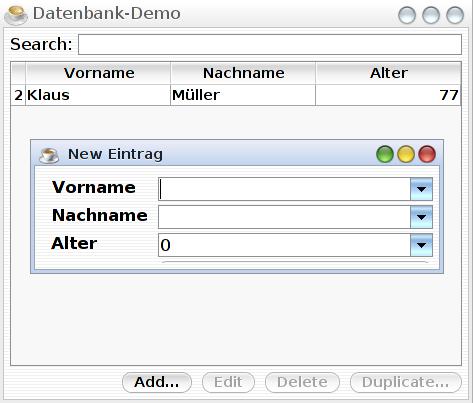Select the Klaus cell in the table
473x403 pixels.
pos(98,95)
